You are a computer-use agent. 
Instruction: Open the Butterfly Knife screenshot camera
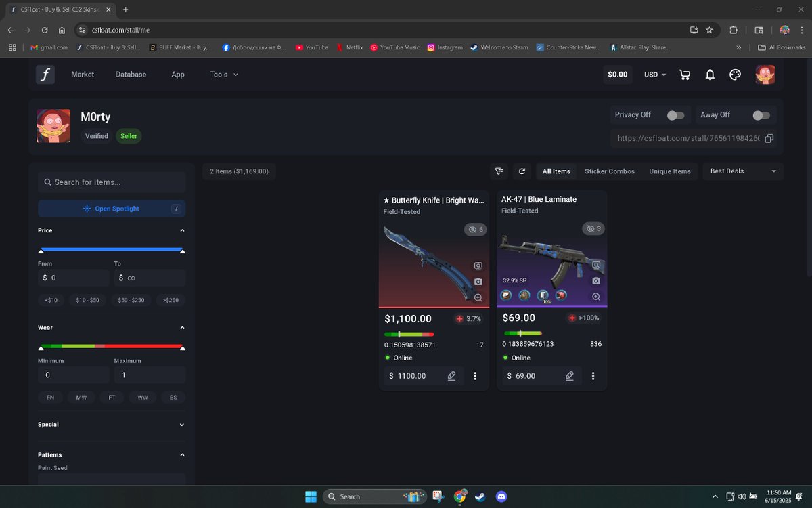click(x=478, y=282)
